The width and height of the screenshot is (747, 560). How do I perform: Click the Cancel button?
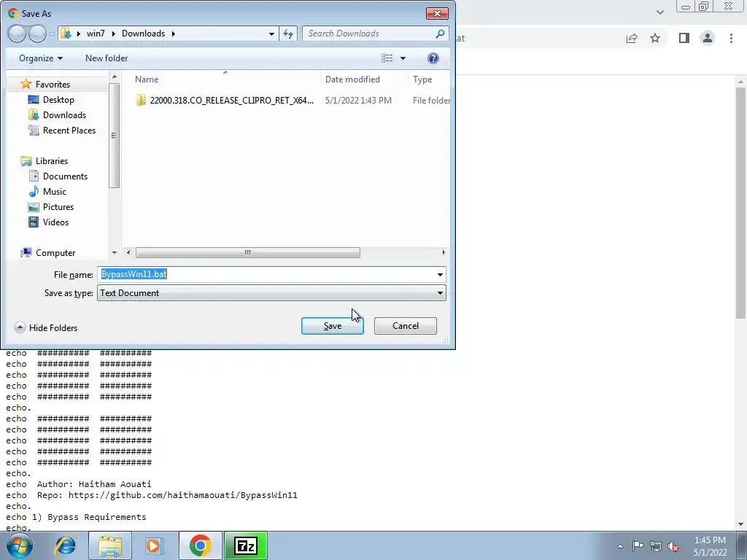tap(406, 326)
